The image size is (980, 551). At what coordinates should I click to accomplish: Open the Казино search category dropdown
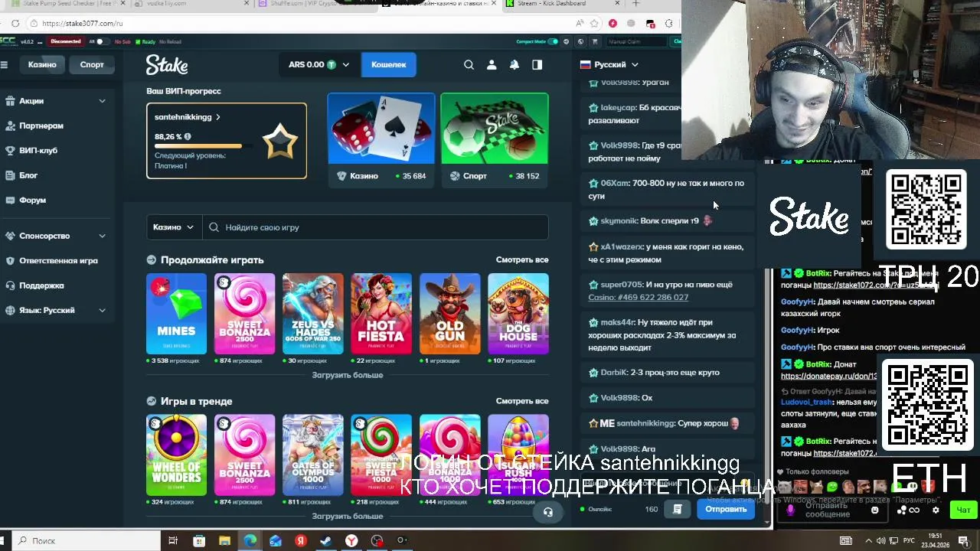click(x=173, y=227)
